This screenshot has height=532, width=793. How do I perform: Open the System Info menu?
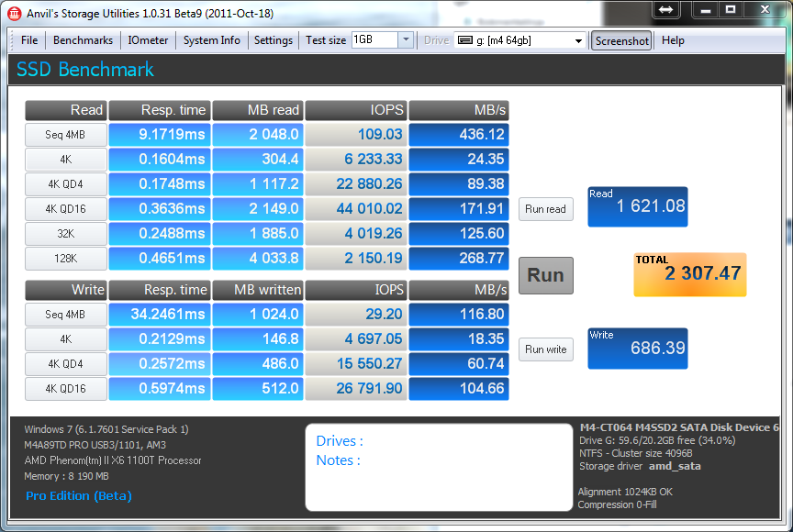click(x=211, y=40)
